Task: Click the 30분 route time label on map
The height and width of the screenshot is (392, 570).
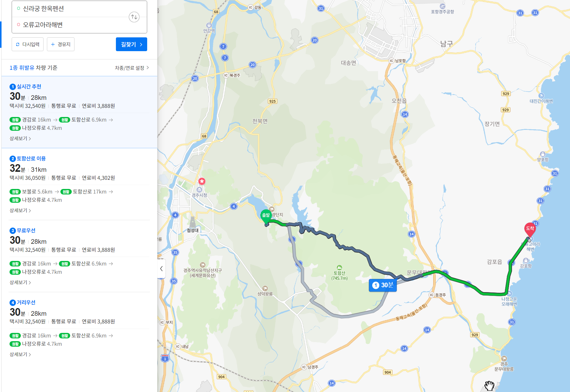Action: (383, 285)
